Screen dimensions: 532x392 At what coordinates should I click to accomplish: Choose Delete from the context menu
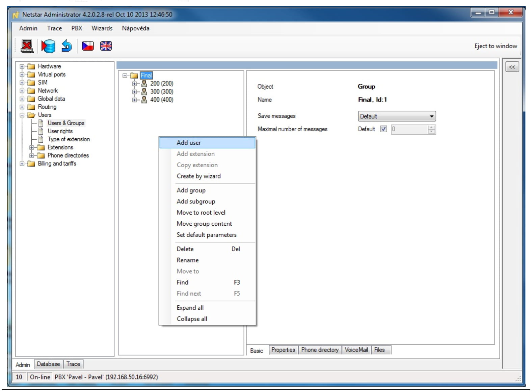(207, 249)
